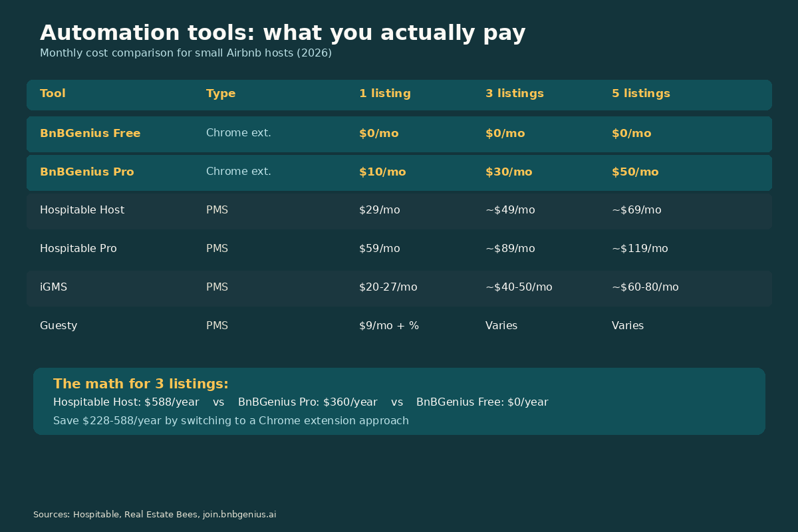
Task: Click 'PMS' in the iGMS row
Action: point(217,287)
